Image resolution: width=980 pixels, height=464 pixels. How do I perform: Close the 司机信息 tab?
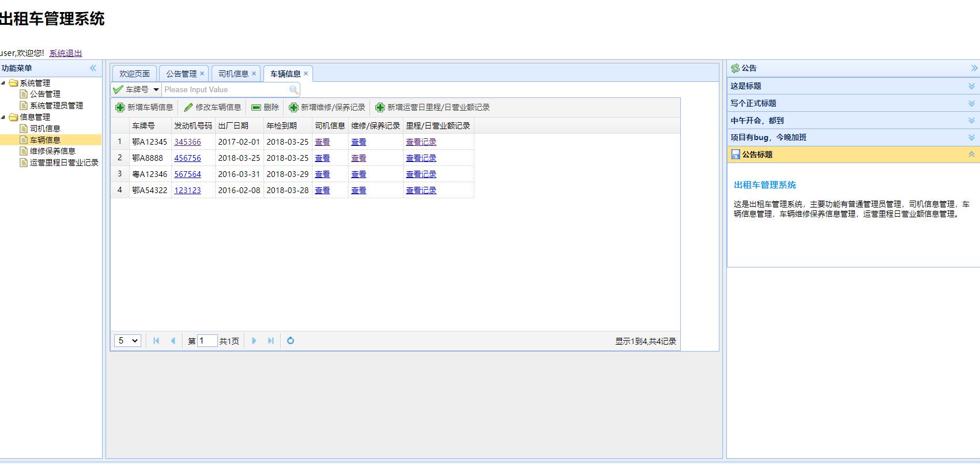pyautogui.click(x=254, y=74)
